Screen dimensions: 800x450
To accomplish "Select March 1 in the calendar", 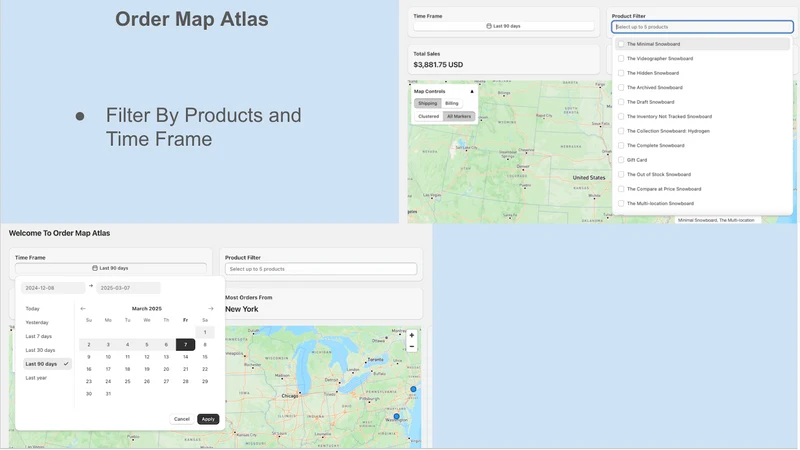I will pos(205,332).
